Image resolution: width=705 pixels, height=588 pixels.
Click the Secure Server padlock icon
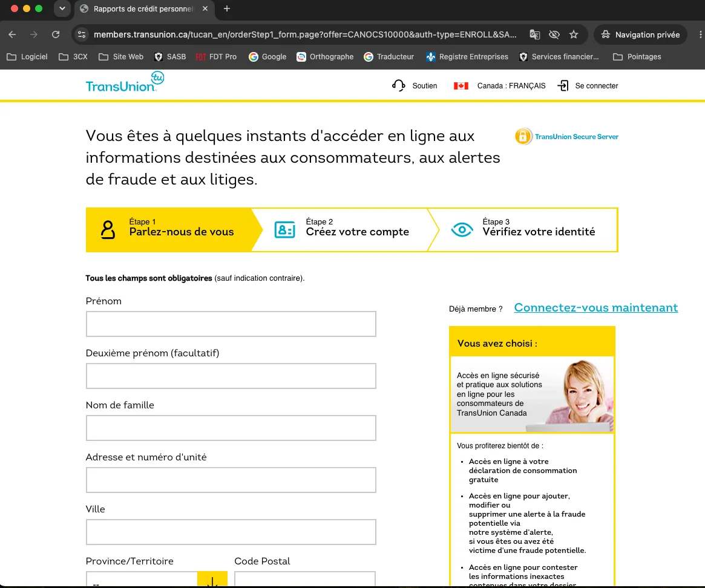pos(523,136)
